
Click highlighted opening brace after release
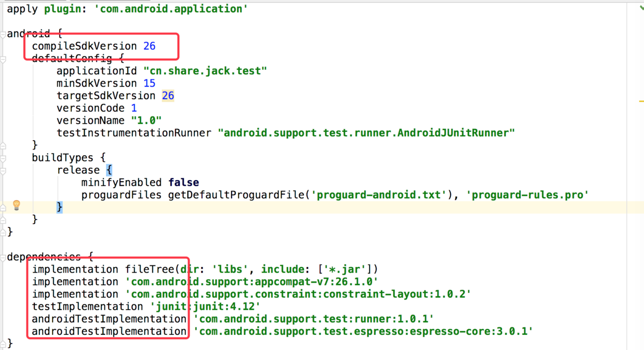(x=109, y=170)
